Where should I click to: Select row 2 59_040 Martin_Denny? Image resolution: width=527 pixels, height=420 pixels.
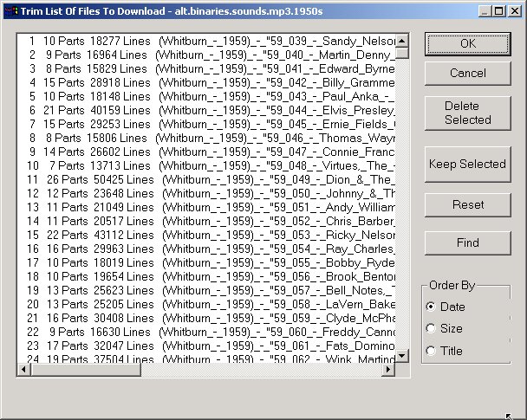click(206, 55)
